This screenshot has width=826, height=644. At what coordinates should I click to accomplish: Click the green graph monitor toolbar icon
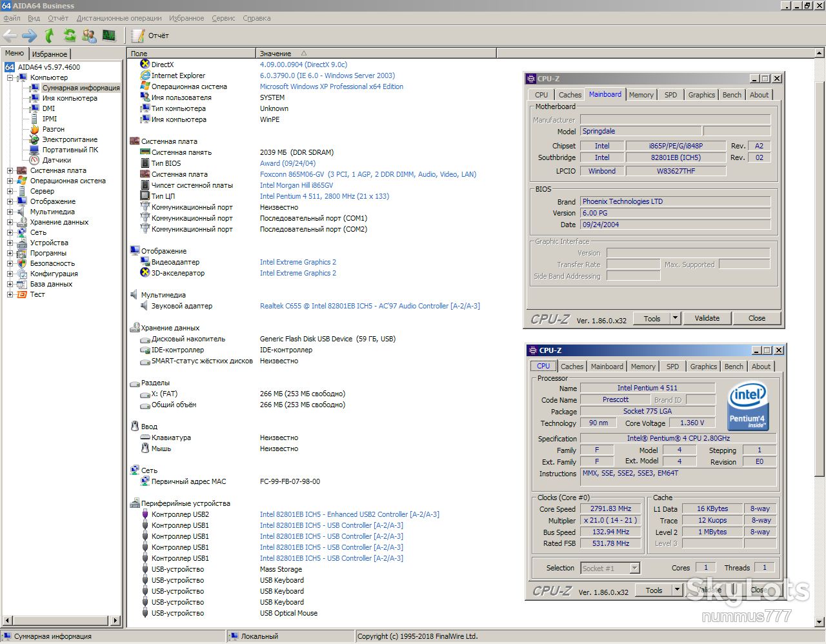click(x=108, y=35)
